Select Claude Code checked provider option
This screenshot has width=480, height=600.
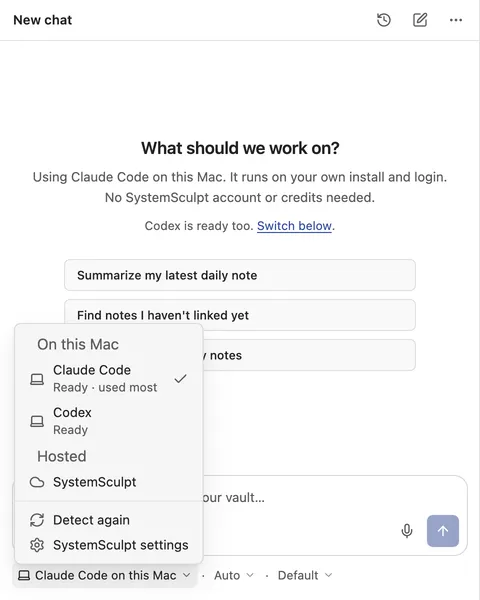(x=109, y=378)
